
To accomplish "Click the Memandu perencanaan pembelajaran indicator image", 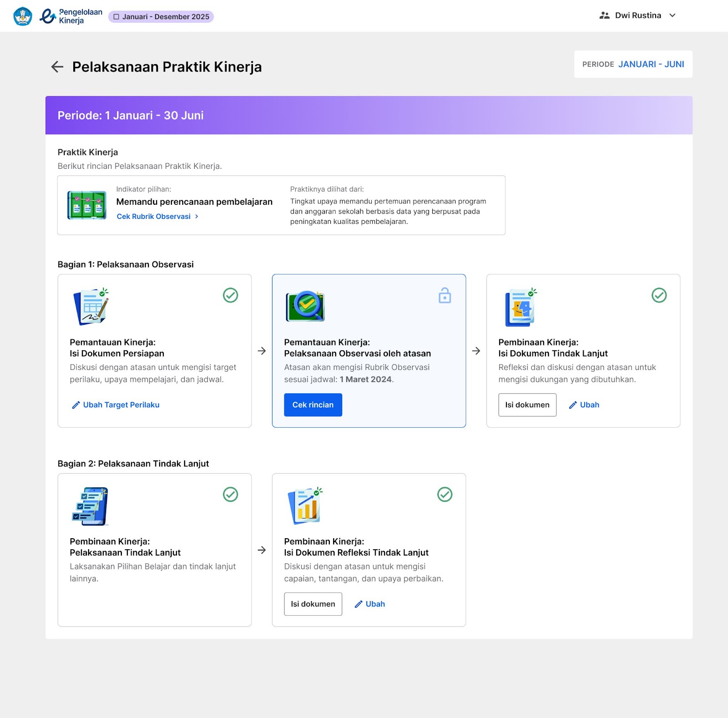I will (x=87, y=205).
